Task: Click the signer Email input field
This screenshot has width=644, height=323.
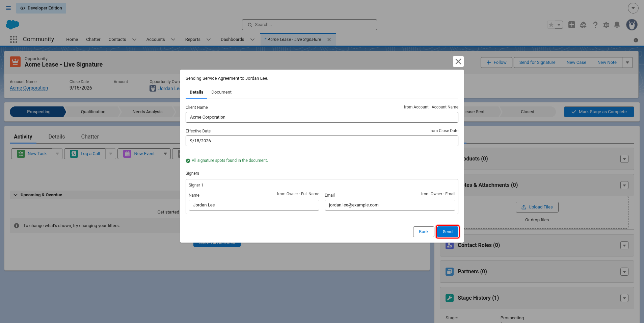Action: coord(390,205)
